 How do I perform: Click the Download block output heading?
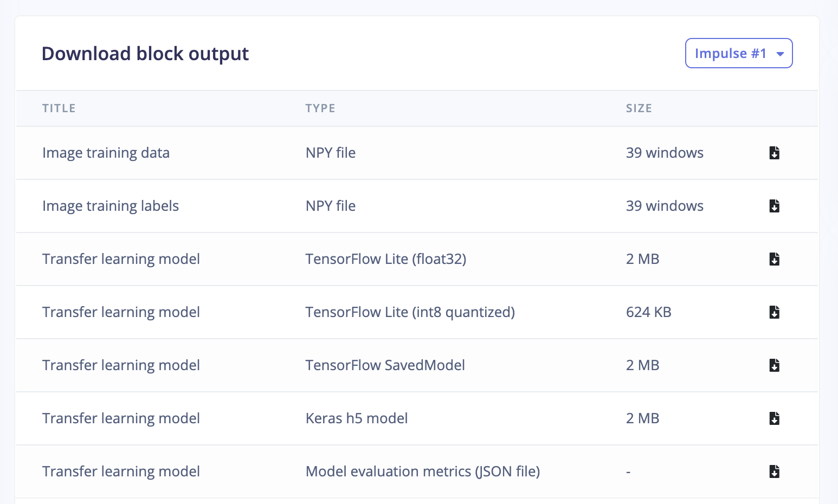[x=145, y=54]
